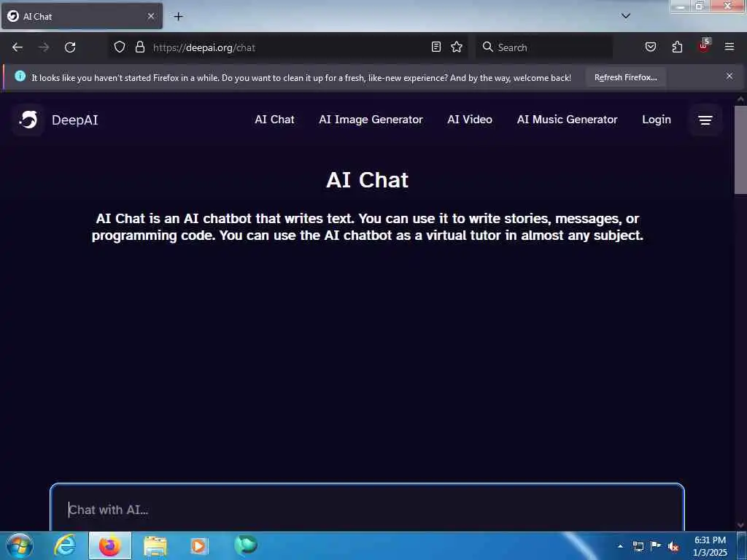This screenshot has height=560, width=747.
Task: Launch Internet Explorer from taskbar
Action: click(x=65, y=545)
